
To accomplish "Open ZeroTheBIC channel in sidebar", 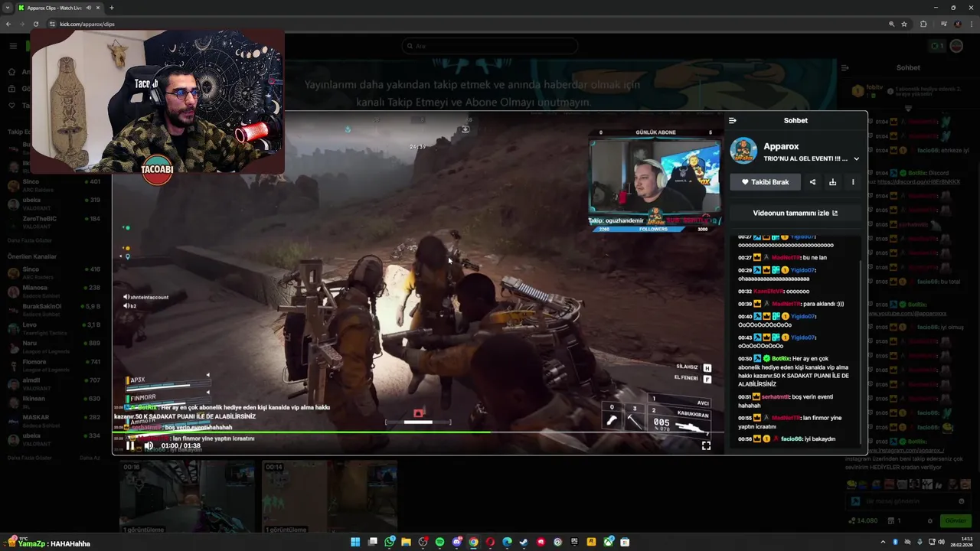I will (x=54, y=222).
